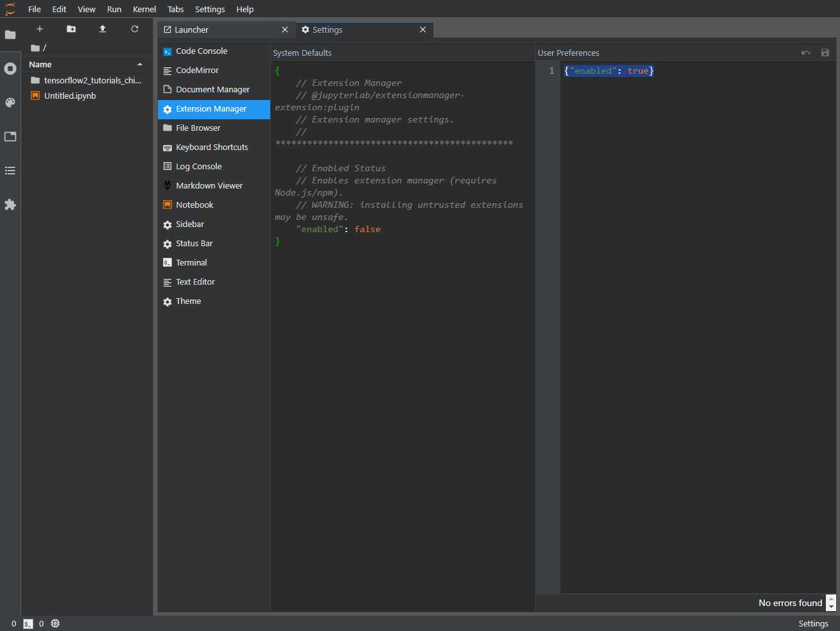This screenshot has height=631, width=840.
Task: Open the Running Terminals and Kernels sidebar icon
Action: pyautogui.click(x=10, y=69)
